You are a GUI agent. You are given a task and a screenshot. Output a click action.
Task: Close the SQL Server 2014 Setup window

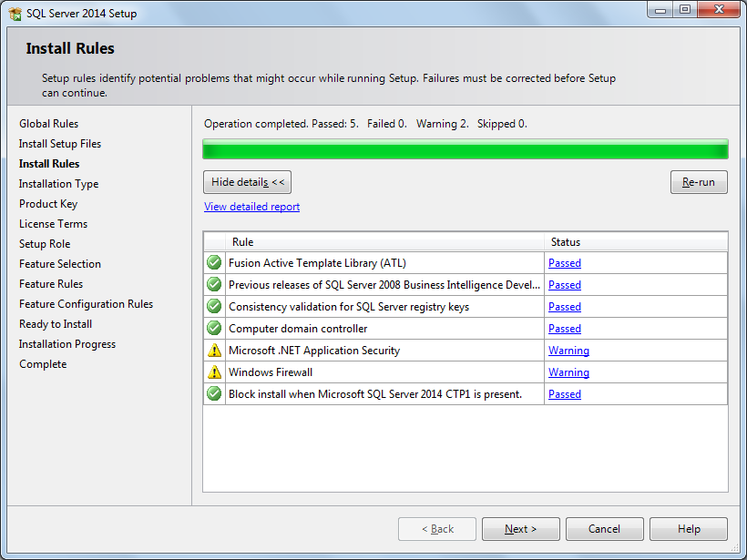coord(719,9)
